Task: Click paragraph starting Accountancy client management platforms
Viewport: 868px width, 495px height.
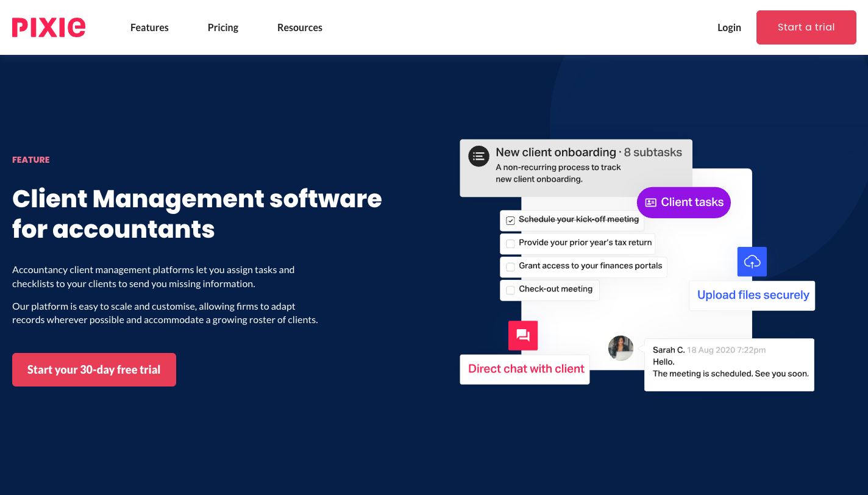Action: [154, 277]
